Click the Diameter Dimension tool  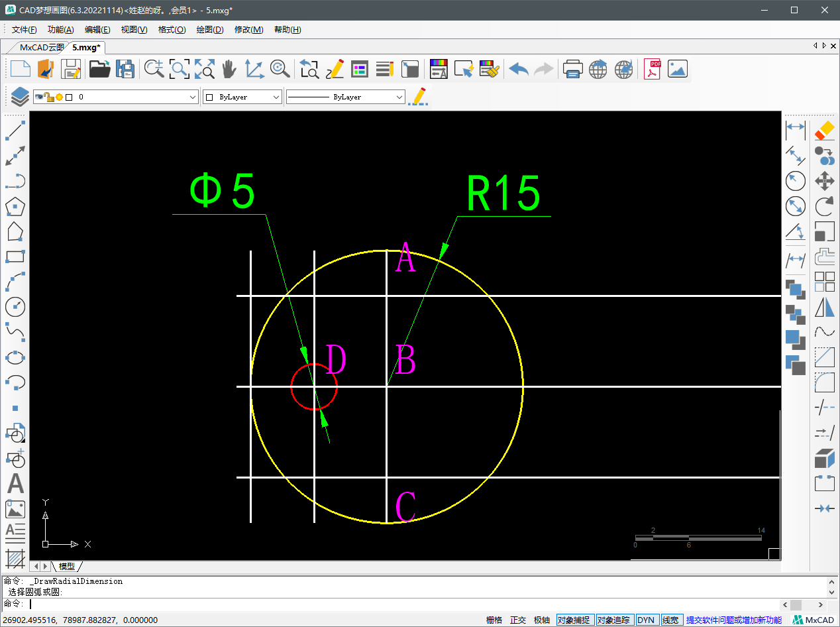[795, 206]
